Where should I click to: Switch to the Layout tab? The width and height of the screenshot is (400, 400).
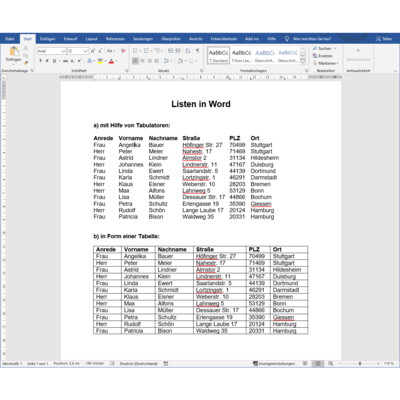tap(91, 39)
